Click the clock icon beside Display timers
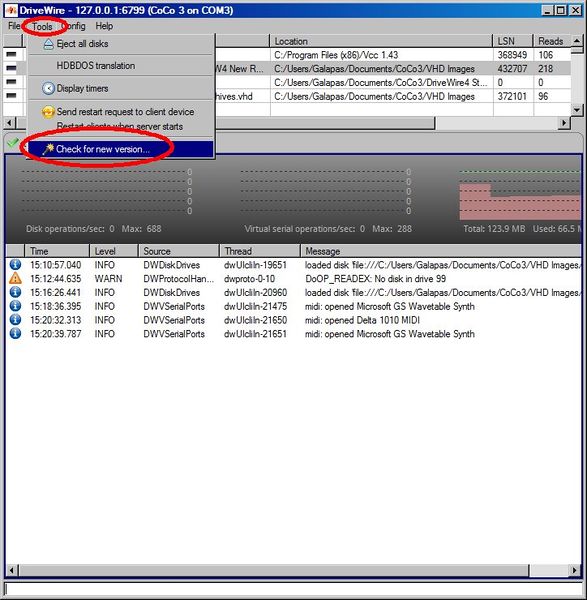This screenshot has width=587, height=600. click(x=48, y=88)
